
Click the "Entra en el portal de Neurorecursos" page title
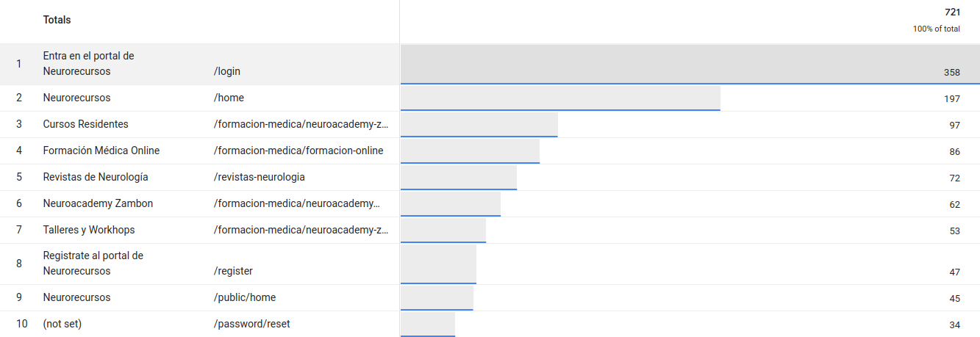[88, 64]
